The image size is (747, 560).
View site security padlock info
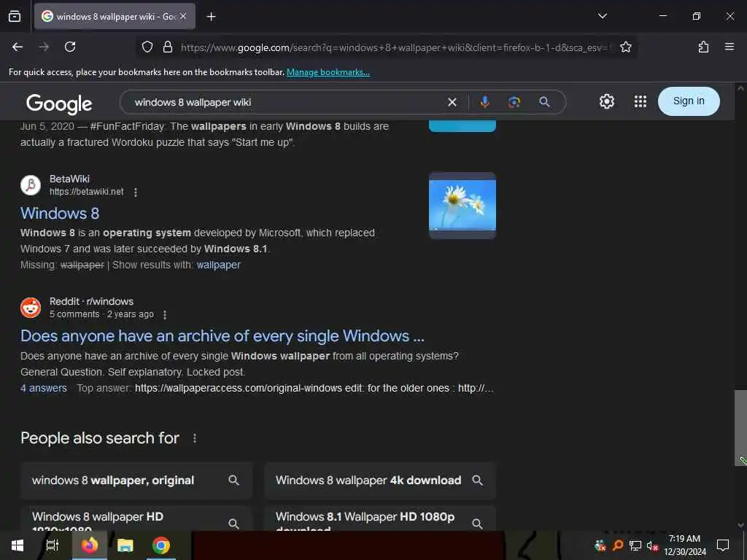[x=168, y=47]
